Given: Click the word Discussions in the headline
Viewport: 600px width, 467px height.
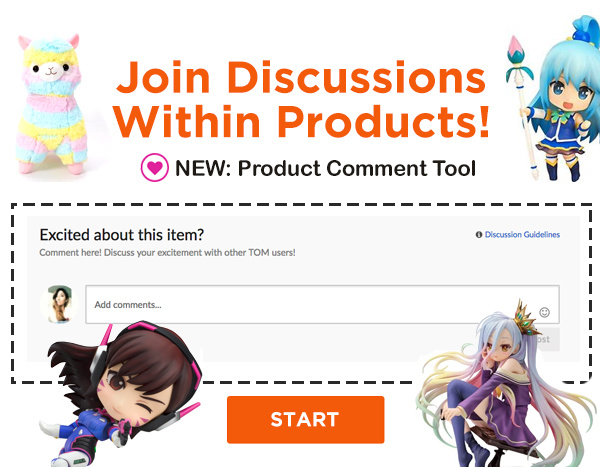Looking at the screenshot, I should tap(357, 78).
